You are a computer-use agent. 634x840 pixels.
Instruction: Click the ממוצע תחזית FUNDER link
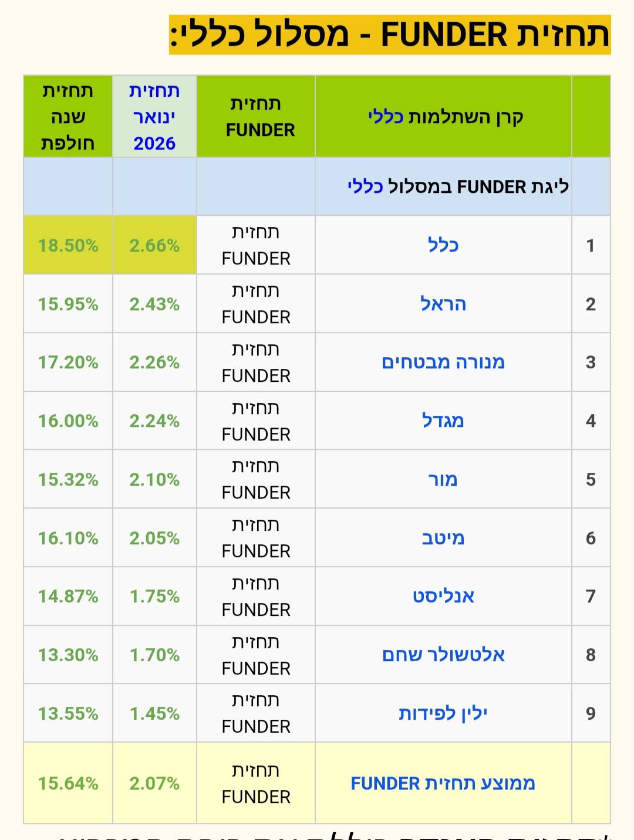443,783
